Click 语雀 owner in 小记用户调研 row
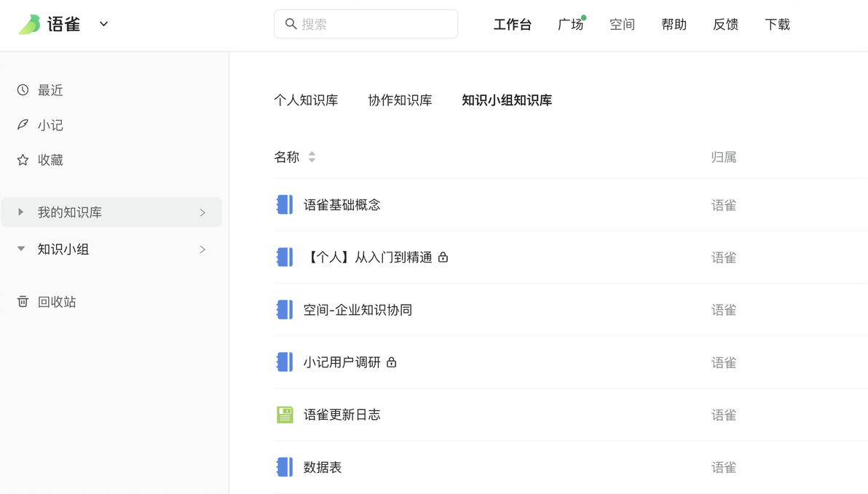The height and width of the screenshot is (494, 868). (x=724, y=363)
